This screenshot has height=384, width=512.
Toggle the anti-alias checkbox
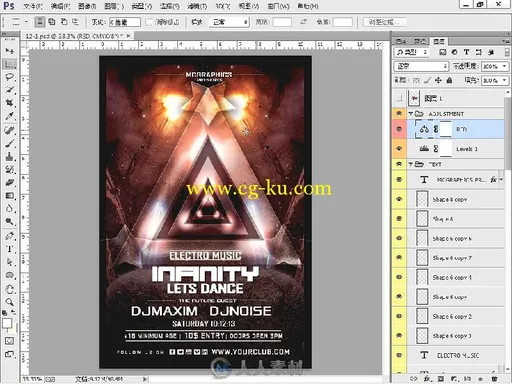click(149, 22)
